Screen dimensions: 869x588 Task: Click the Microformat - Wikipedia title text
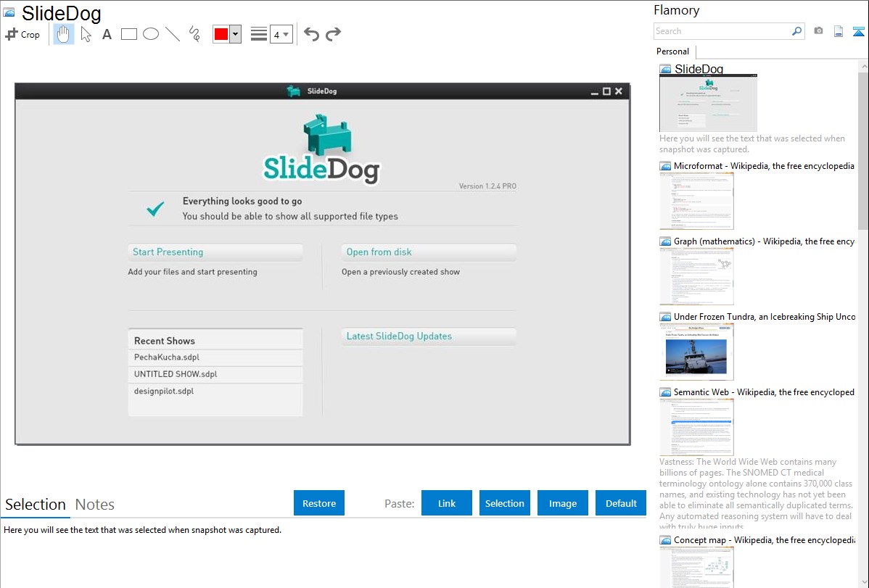click(x=765, y=166)
